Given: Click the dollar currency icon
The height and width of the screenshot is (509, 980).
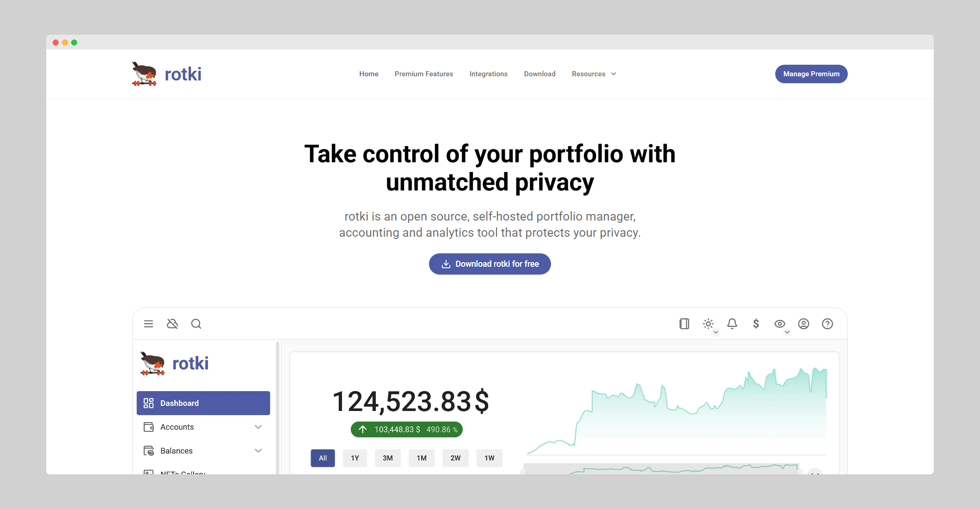Looking at the screenshot, I should coord(756,324).
